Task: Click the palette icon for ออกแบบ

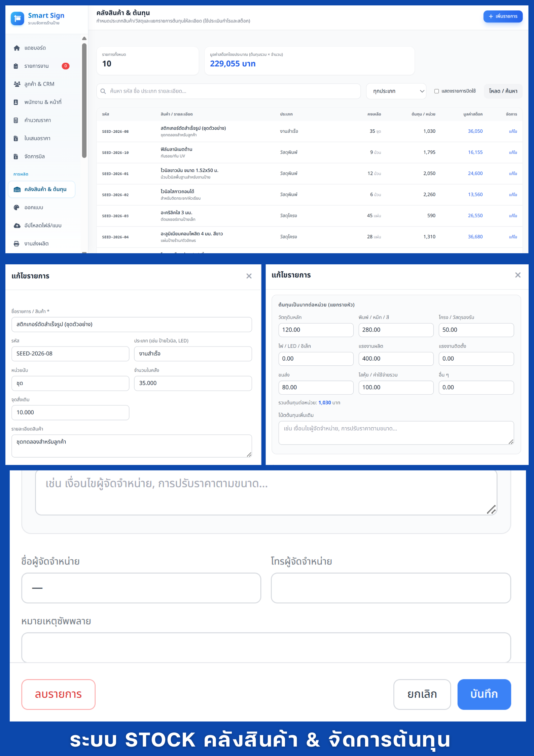Action: (x=16, y=207)
